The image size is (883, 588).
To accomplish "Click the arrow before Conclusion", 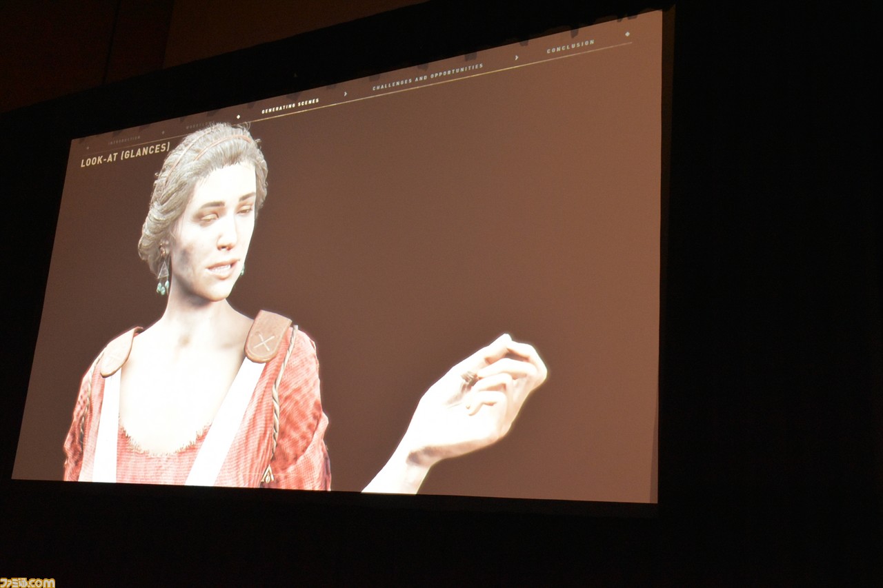I will point(516,58).
